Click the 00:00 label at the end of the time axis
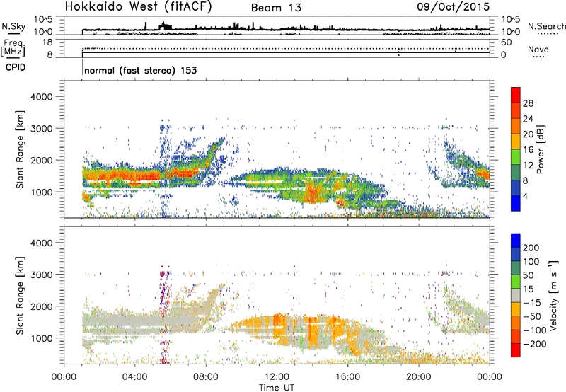Image resolution: width=566 pixels, height=392 pixels. pyautogui.click(x=490, y=377)
